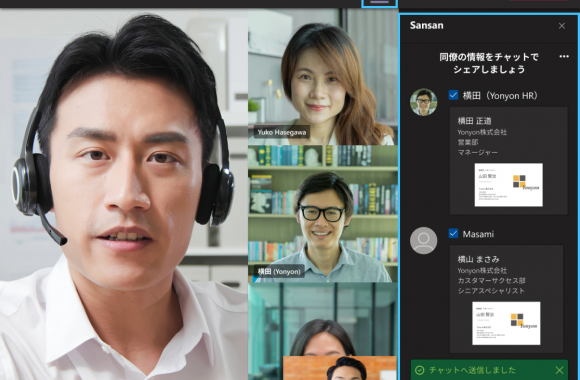Select the self-view video thumbnail
Image resolution: width=580 pixels, height=380 pixels.
click(340, 368)
